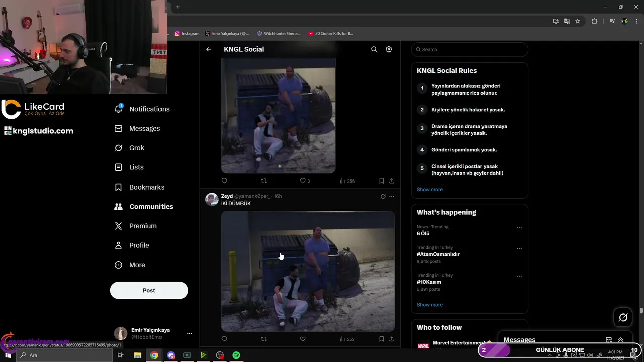Screen dimensions: 644x362
Task: Open File Explorer from the taskbar
Action: coord(137,355)
